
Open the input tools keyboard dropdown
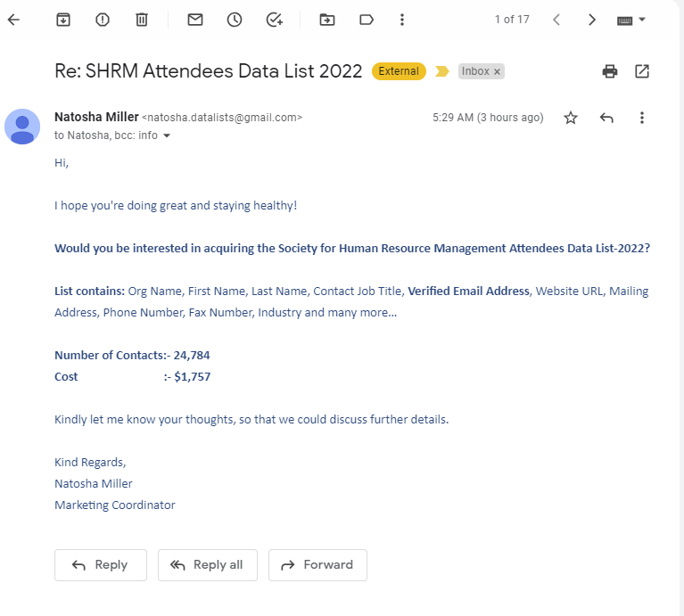pos(630,20)
